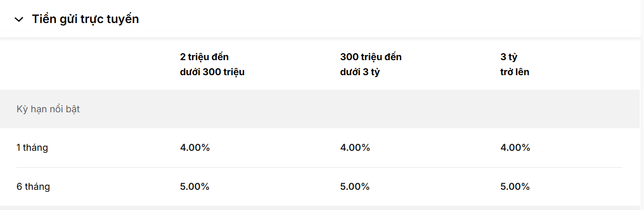Select the "3 tỷ" column header line
Screen dimensions: 644x210
pos(509,57)
